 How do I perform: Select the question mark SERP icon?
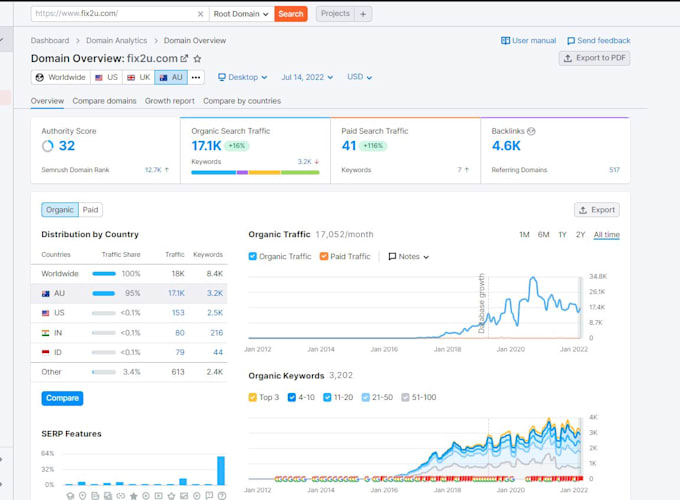[x=222, y=495]
